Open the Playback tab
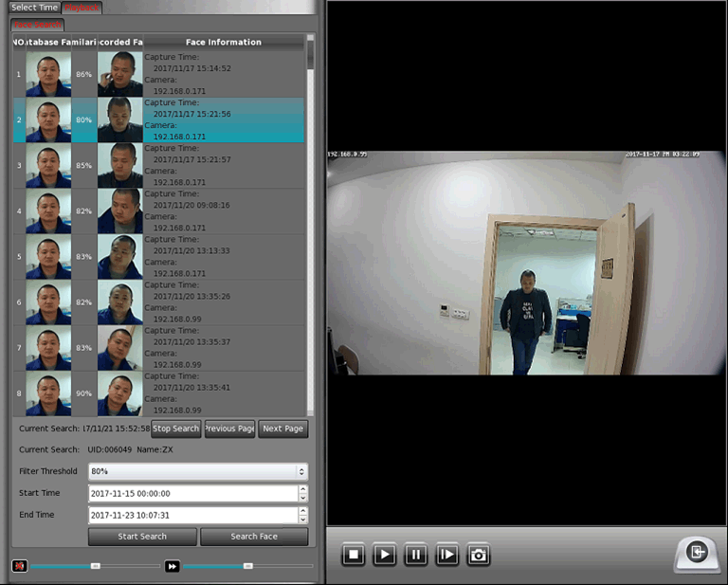 pos(82,8)
